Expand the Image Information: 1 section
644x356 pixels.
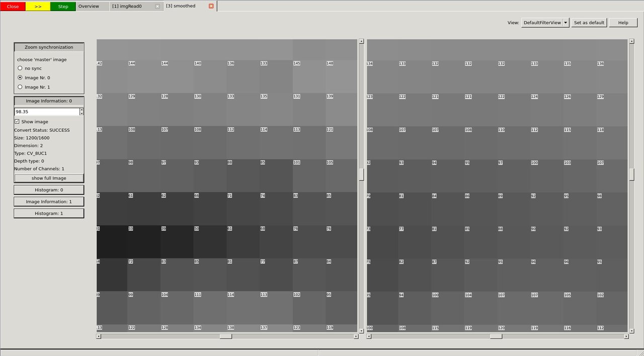coord(49,202)
